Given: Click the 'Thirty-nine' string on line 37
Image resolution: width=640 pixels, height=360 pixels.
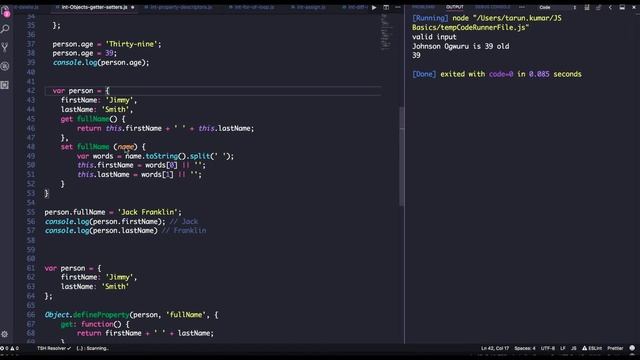Looking at the screenshot, I should 131,44.
